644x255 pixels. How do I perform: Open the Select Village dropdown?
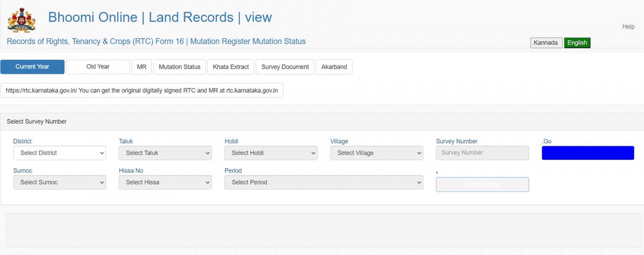tap(377, 153)
